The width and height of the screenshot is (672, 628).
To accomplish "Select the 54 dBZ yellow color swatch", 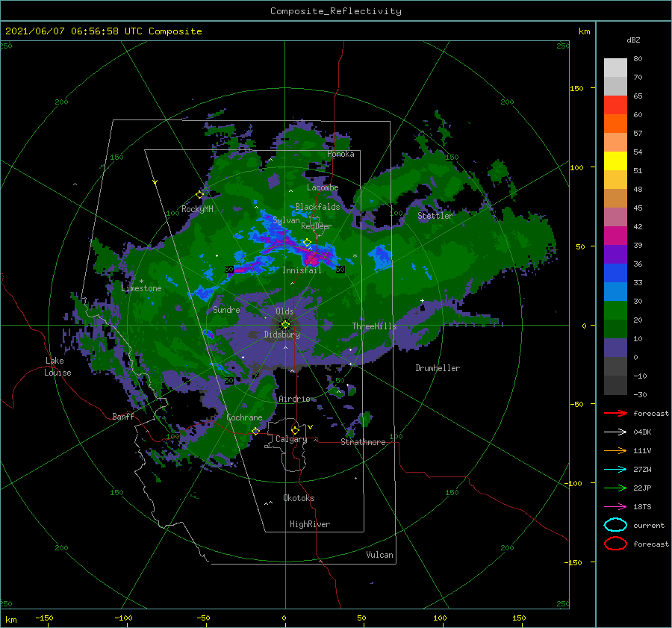I will click(x=615, y=161).
